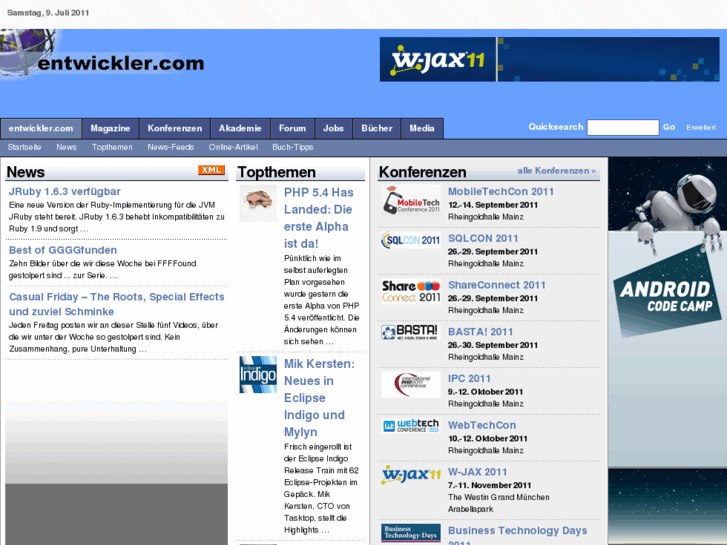Click the Topthemen section heading
727x545 pixels.
click(x=276, y=172)
